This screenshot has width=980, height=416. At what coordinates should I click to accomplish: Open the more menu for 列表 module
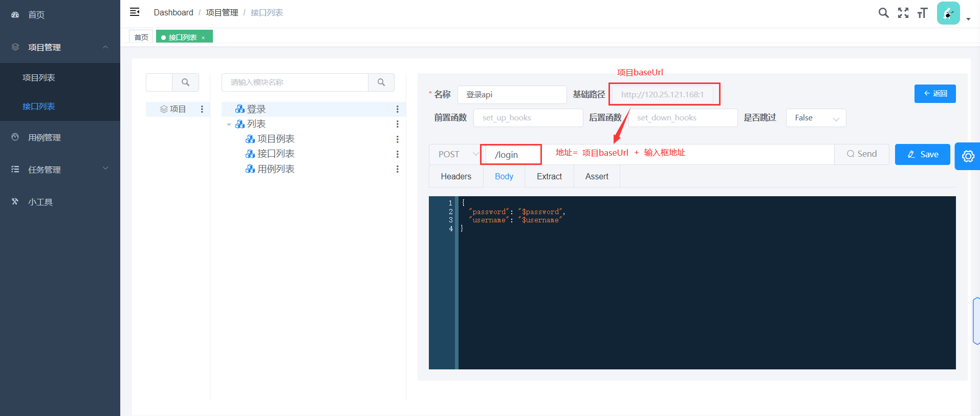(x=397, y=124)
